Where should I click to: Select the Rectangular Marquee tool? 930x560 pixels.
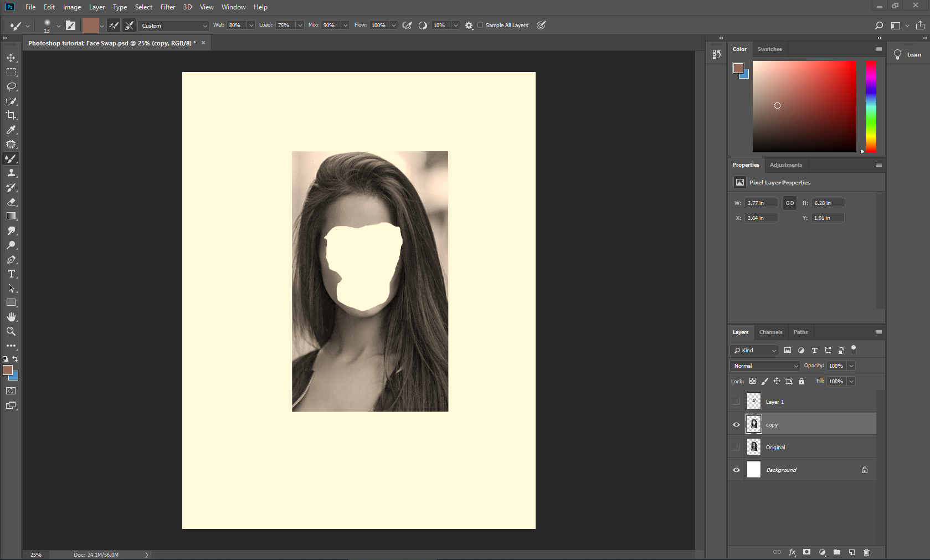click(11, 72)
